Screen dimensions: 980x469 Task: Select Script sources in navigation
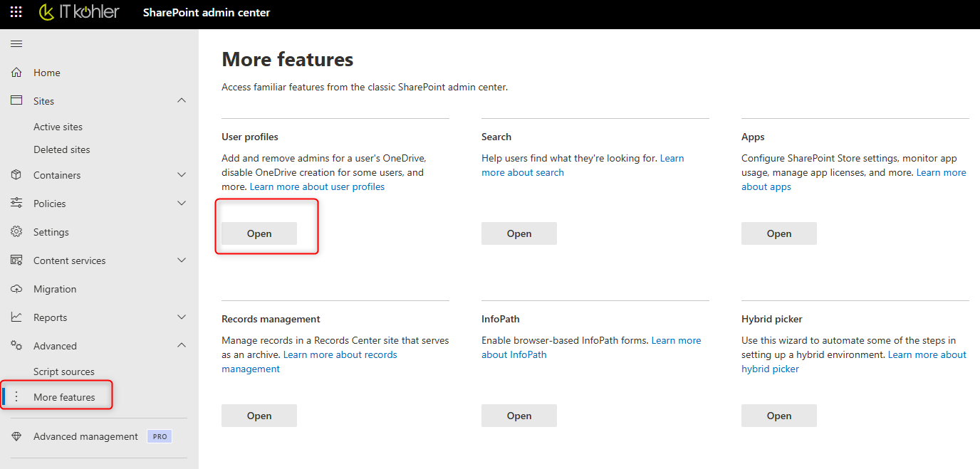click(x=63, y=371)
